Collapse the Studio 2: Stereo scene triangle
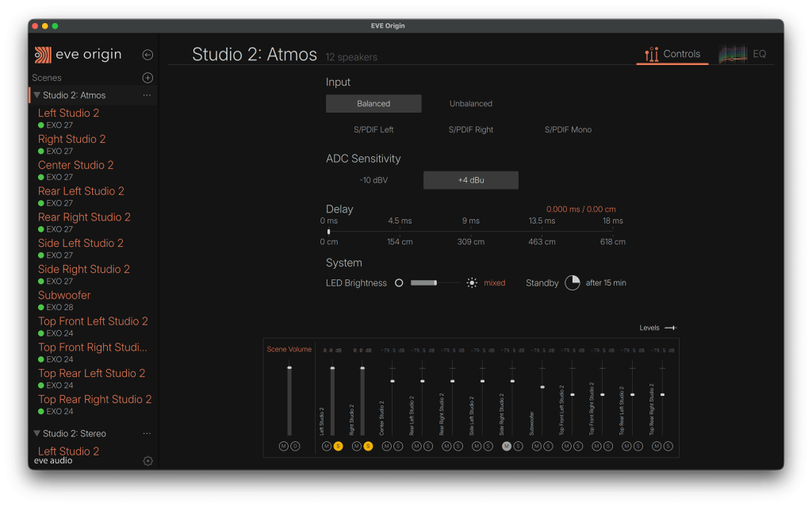812x507 pixels. (x=36, y=433)
